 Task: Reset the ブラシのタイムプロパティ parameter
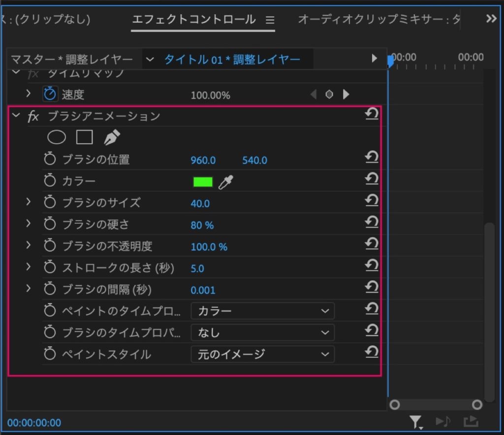tap(372, 330)
